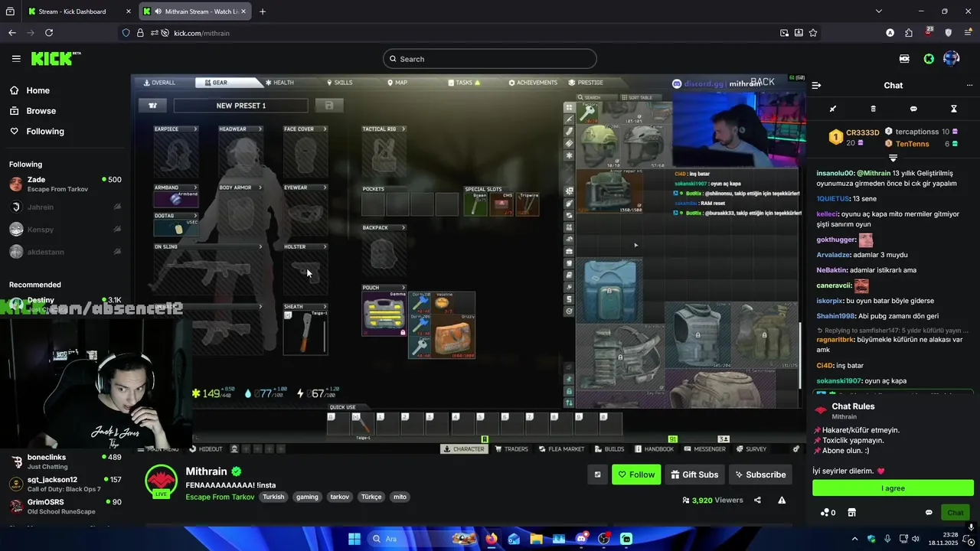Screen dimensions: 980x551
Task: Open Windows Start menu
Action: tap(354, 539)
